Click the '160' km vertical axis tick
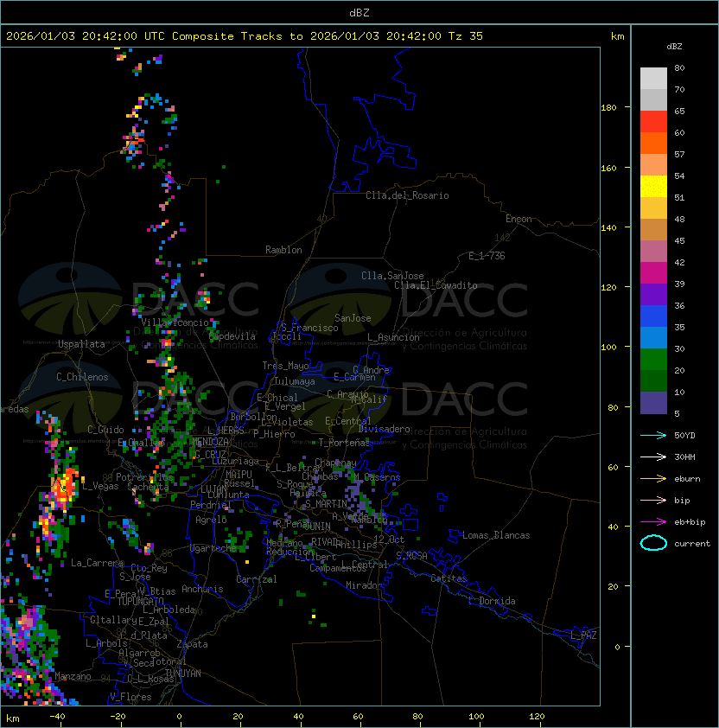The height and width of the screenshot is (728, 719). click(608, 168)
